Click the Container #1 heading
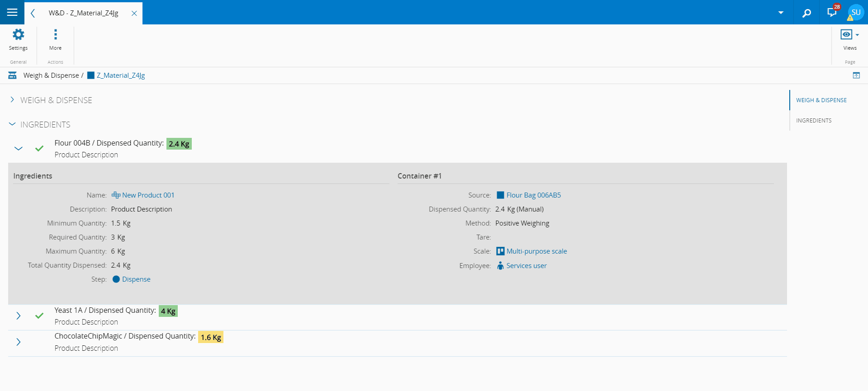 click(x=419, y=176)
